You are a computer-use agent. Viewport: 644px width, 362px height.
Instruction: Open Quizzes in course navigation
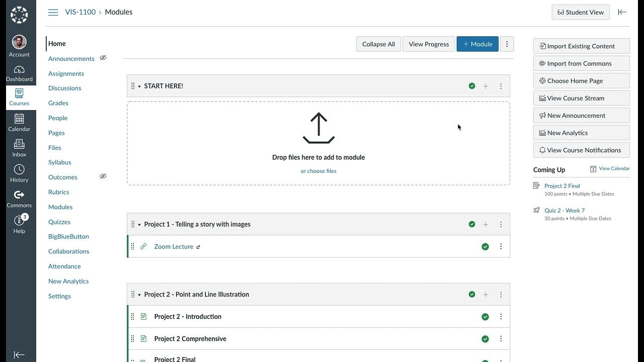pos(59,222)
